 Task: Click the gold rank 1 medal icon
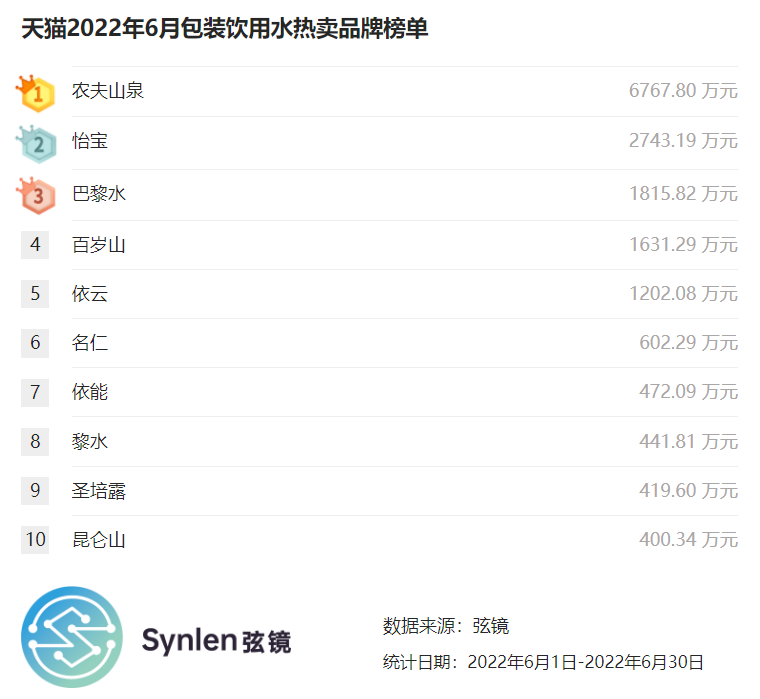coord(36,93)
